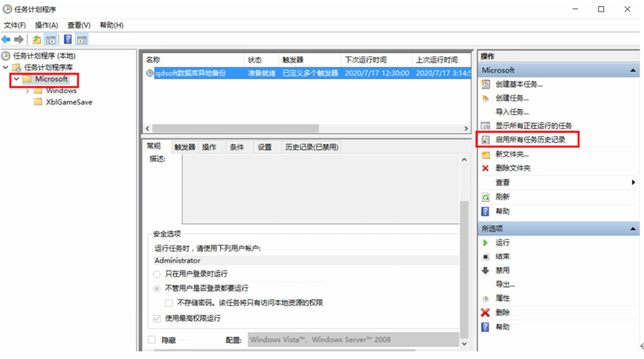Toggle the console tree pane toolbar icon

(50, 40)
